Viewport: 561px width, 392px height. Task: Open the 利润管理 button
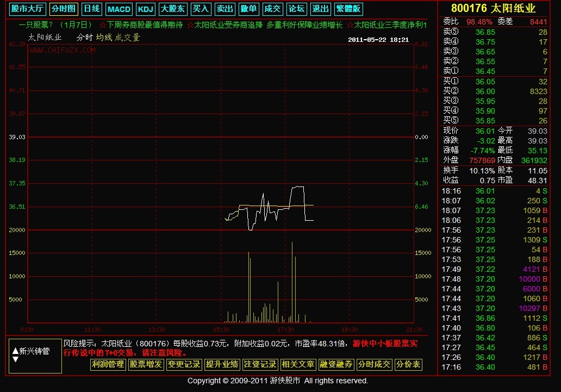click(108, 364)
